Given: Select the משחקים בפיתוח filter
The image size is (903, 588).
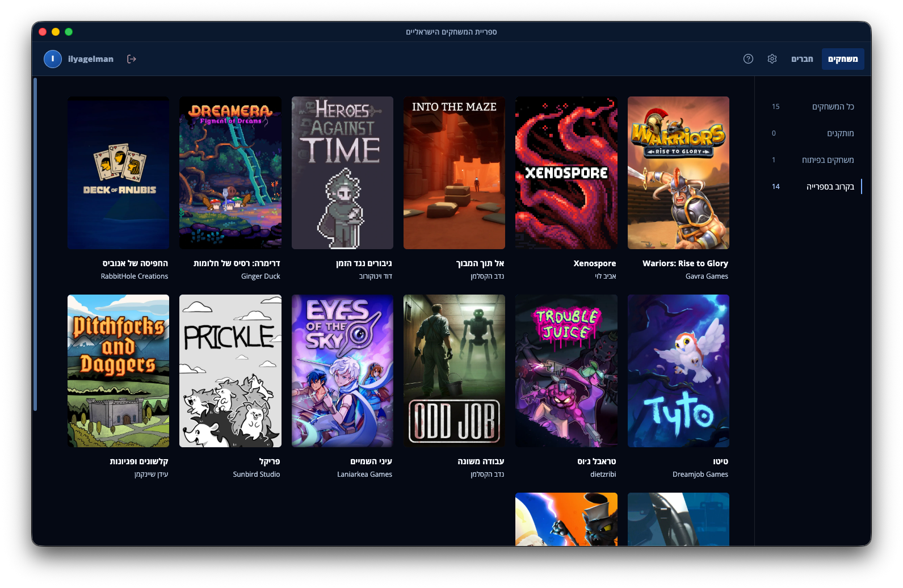Looking at the screenshot, I should pyautogui.click(x=813, y=160).
